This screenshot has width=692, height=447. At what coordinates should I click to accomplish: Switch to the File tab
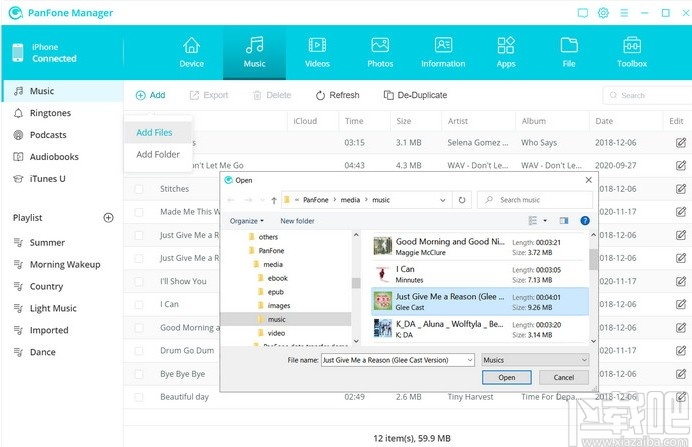click(569, 53)
